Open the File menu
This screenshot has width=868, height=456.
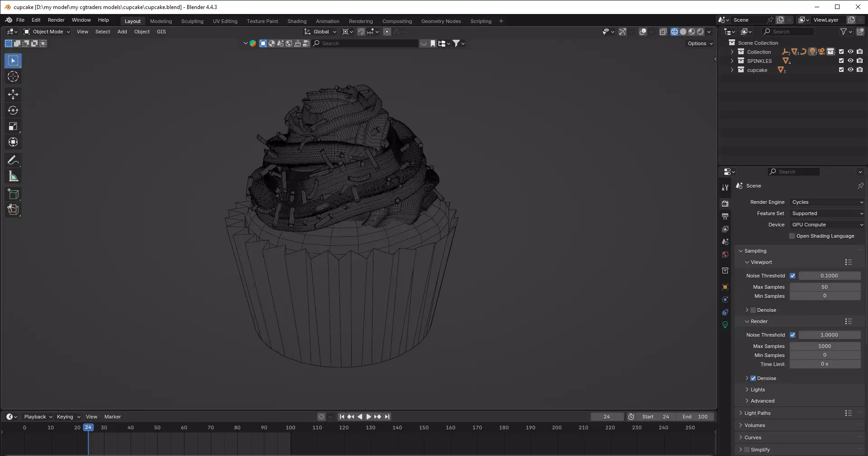coord(20,20)
